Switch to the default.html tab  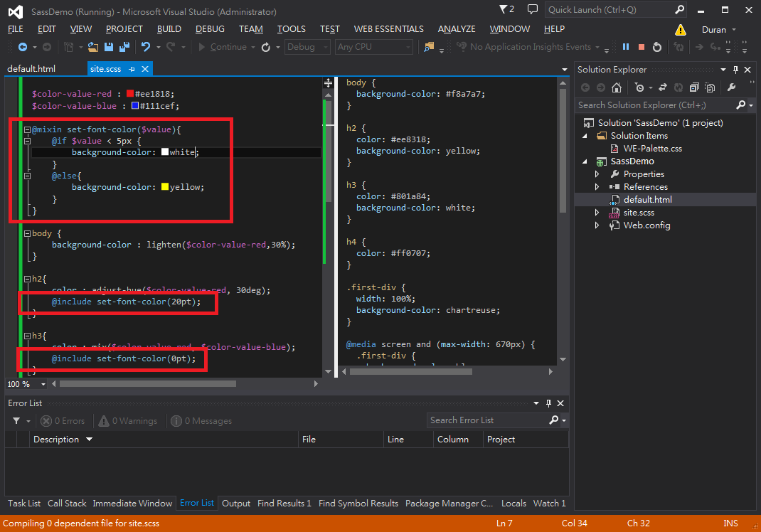click(31, 69)
